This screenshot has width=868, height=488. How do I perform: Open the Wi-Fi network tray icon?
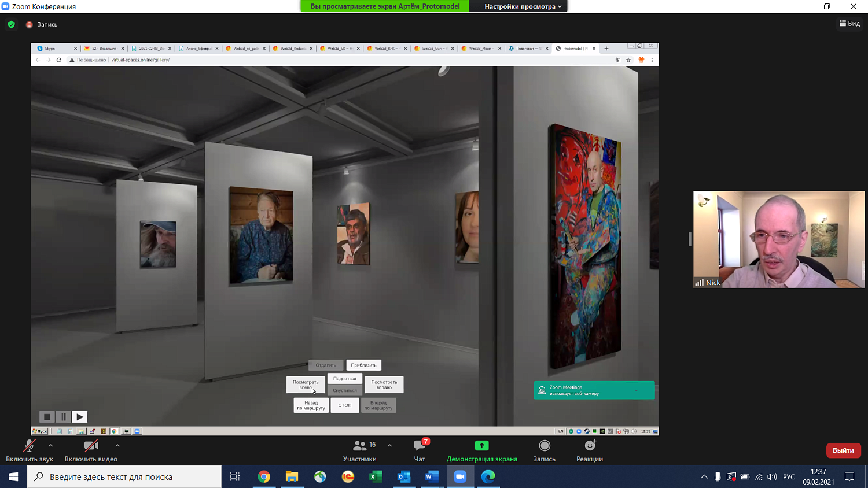click(x=759, y=477)
